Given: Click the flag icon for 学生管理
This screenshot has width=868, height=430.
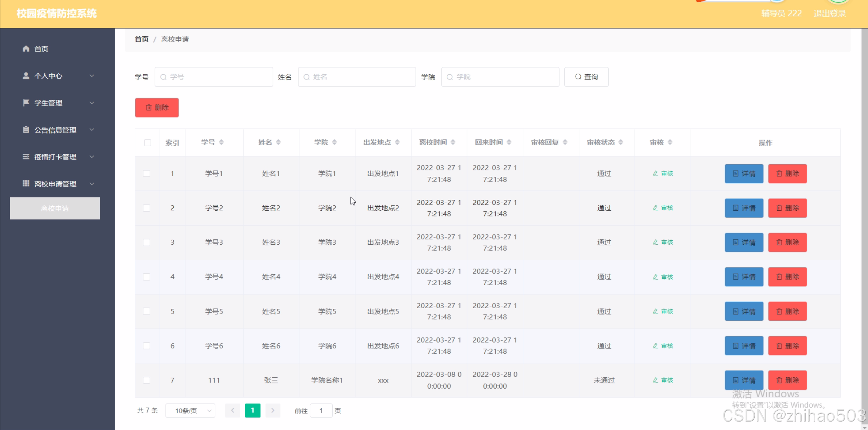Looking at the screenshot, I should 26,102.
